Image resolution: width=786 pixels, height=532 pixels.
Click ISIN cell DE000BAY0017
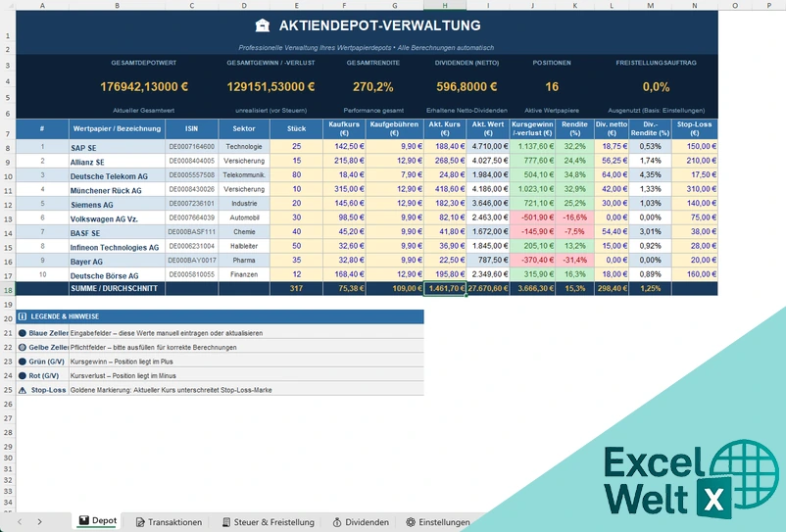[191, 261]
